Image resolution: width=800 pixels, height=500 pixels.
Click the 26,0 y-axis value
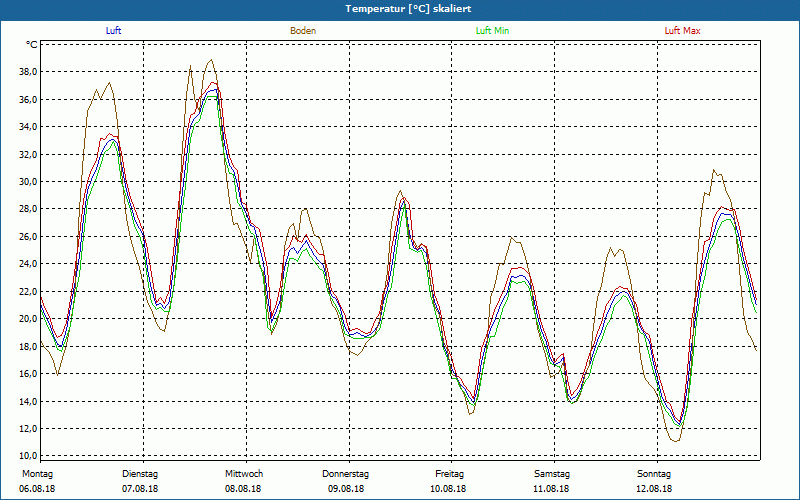[x=29, y=236]
